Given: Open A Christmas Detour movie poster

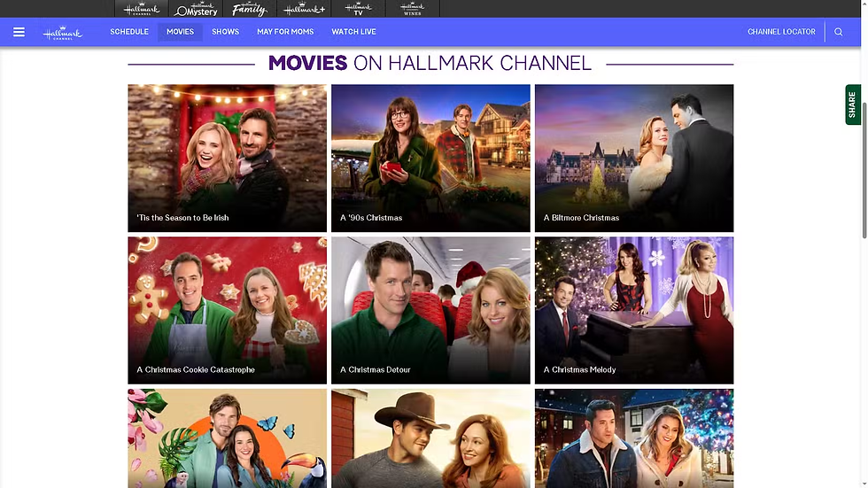Looking at the screenshot, I should [430, 310].
